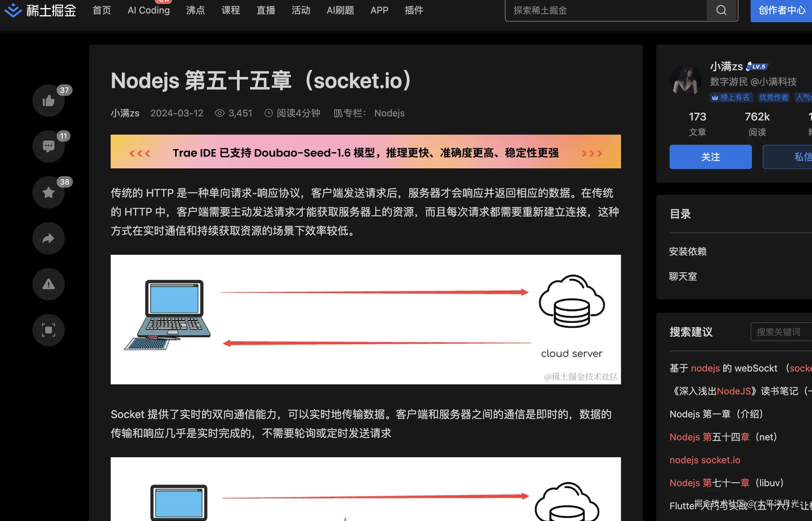The width and height of the screenshot is (812, 521).
Task: Open the comments via the comment bubble icon
Action: 48,146
